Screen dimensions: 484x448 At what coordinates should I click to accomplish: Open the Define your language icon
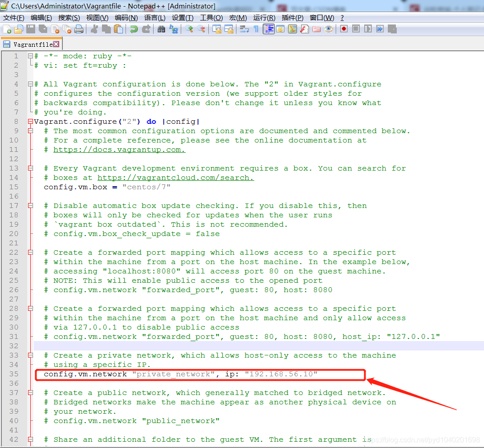(x=280, y=29)
